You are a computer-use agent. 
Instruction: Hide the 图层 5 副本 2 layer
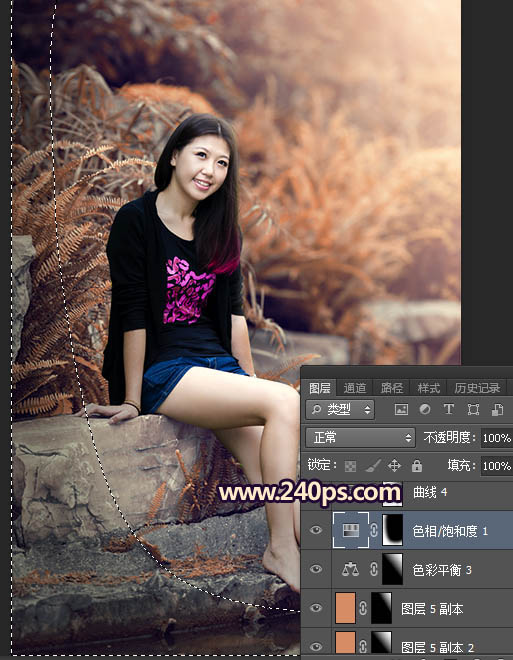coord(316,647)
